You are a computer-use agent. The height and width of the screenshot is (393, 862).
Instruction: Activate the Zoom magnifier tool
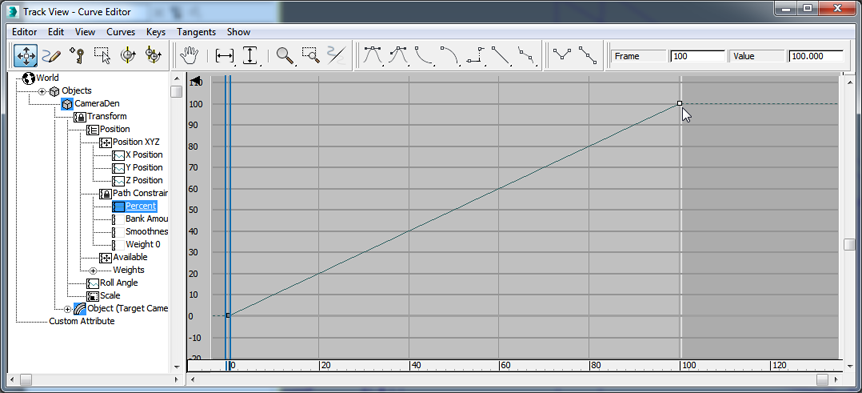(x=285, y=56)
